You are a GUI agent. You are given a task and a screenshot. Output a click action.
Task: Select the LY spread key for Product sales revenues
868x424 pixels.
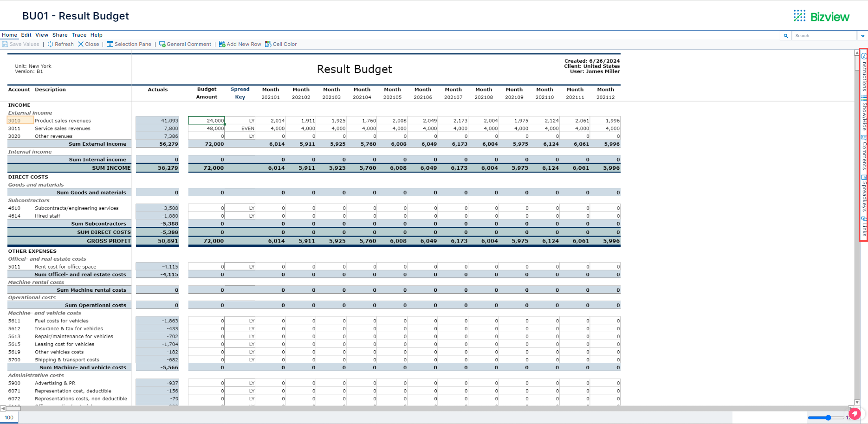tap(240, 120)
